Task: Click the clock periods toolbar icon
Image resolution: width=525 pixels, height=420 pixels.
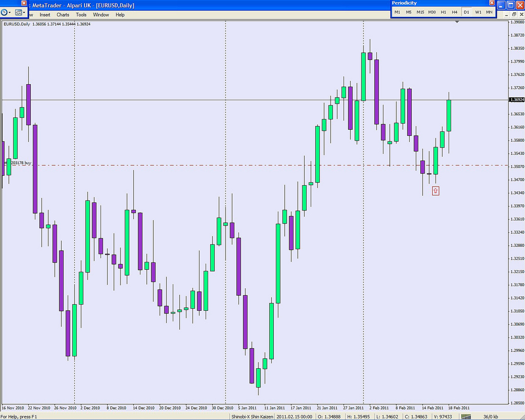Action: [x=4, y=12]
